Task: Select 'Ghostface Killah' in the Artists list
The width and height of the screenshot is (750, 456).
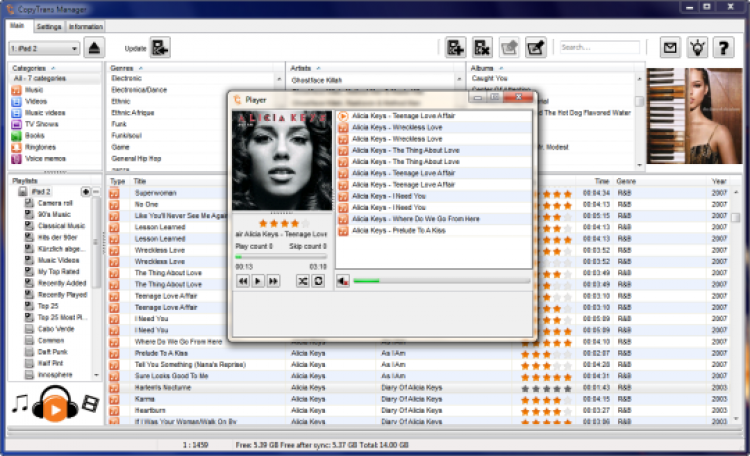Action: (317, 80)
